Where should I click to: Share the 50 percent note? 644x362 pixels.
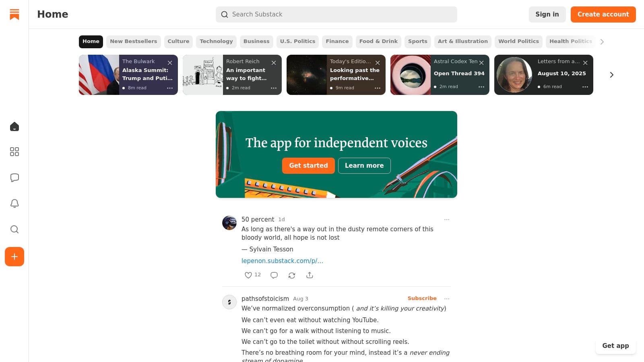(x=310, y=275)
